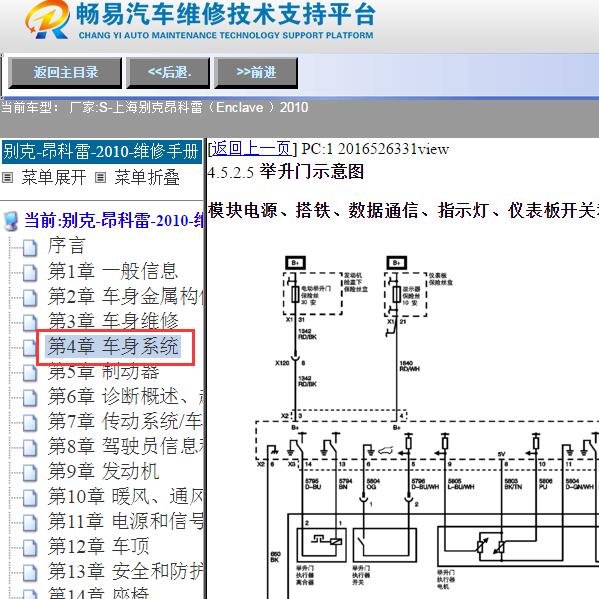Click the page icon next to 第7章 传动系统
This screenshot has height=599, width=599.
coord(30,423)
